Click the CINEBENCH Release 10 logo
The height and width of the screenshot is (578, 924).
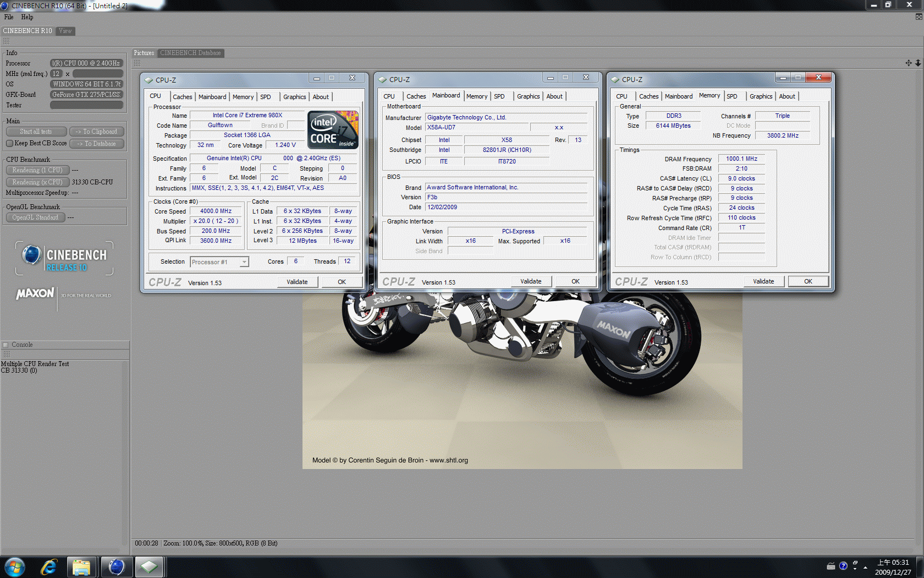click(64, 258)
